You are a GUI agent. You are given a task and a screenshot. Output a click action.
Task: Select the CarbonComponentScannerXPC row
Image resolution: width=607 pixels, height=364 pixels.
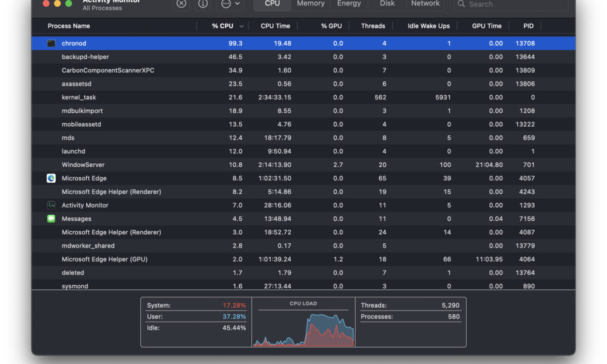click(x=303, y=70)
